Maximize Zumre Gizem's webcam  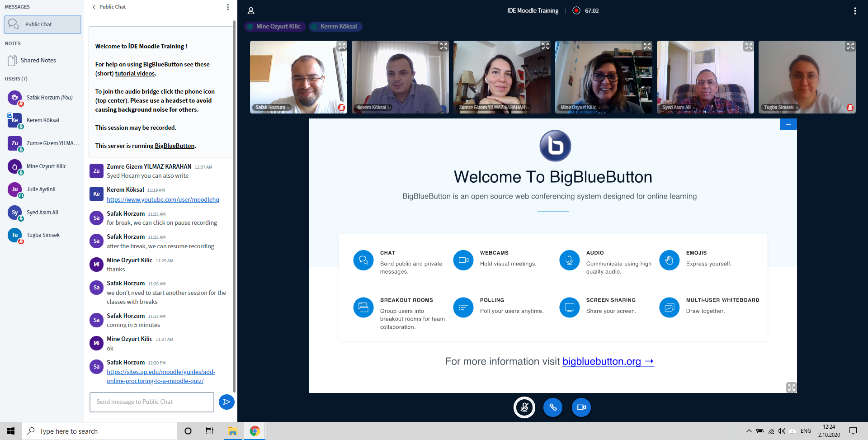pos(545,46)
